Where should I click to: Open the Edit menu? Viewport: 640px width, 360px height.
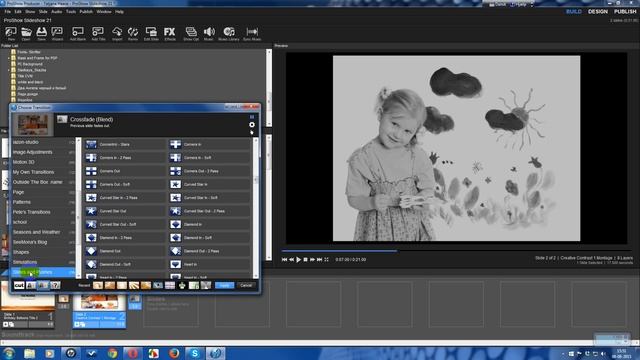pos(18,12)
